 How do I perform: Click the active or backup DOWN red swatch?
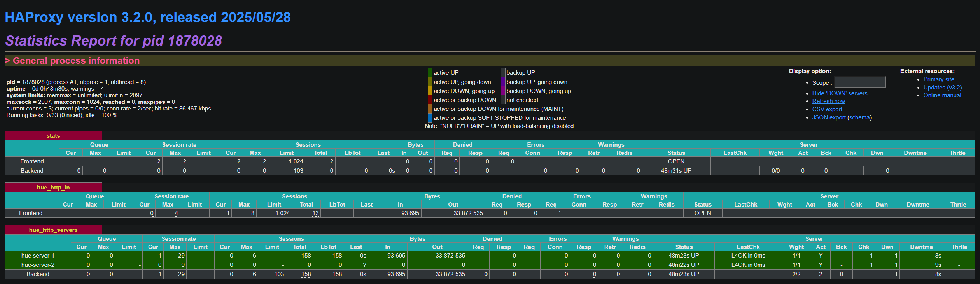[x=430, y=100]
